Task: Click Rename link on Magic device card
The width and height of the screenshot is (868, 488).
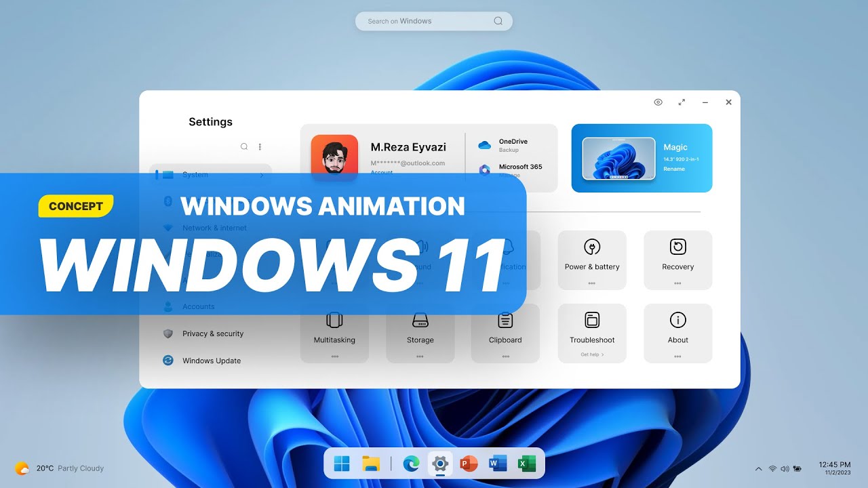Action: point(674,169)
